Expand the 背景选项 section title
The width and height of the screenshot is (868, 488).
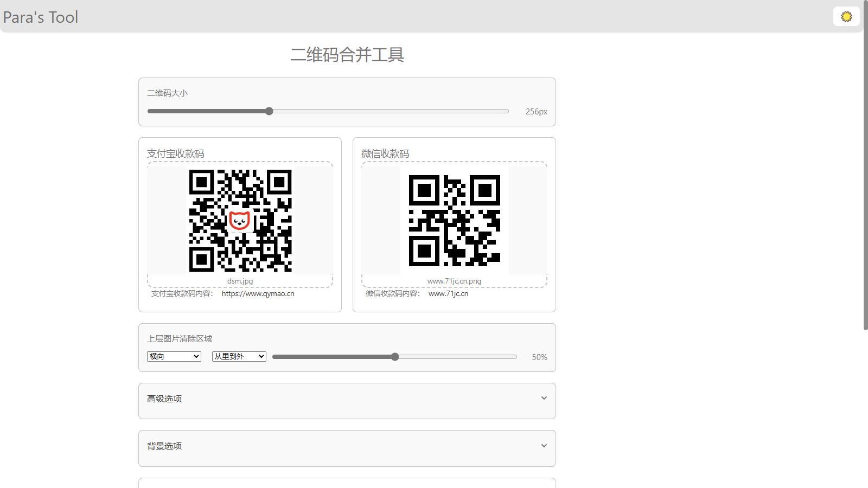click(x=164, y=446)
